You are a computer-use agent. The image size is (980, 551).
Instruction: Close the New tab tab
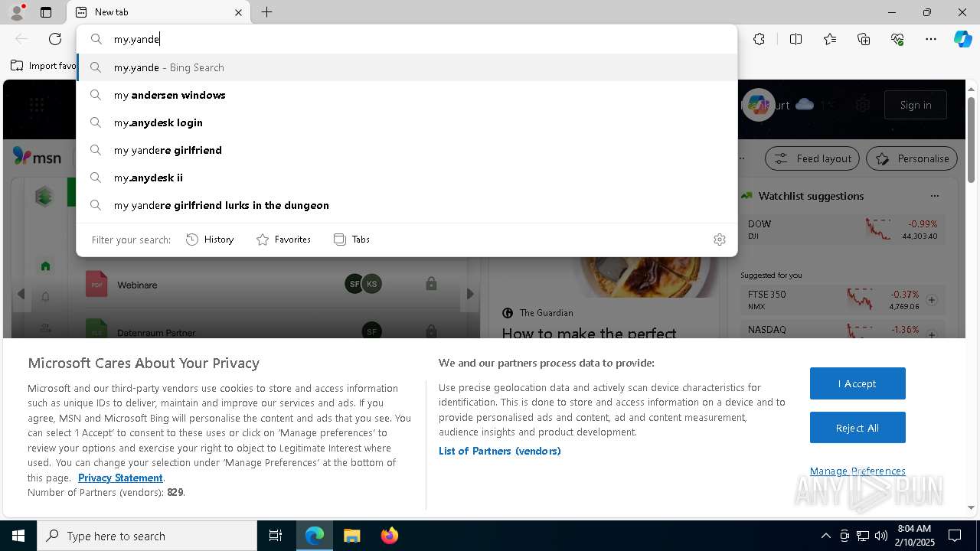coord(238,12)
